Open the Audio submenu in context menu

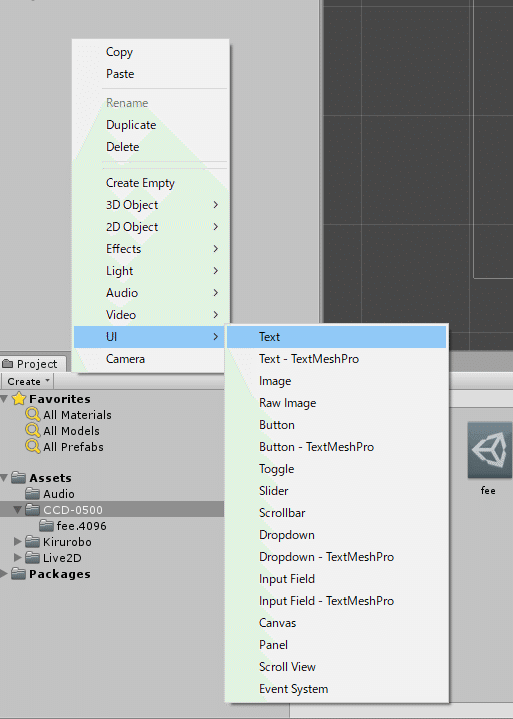151,293
